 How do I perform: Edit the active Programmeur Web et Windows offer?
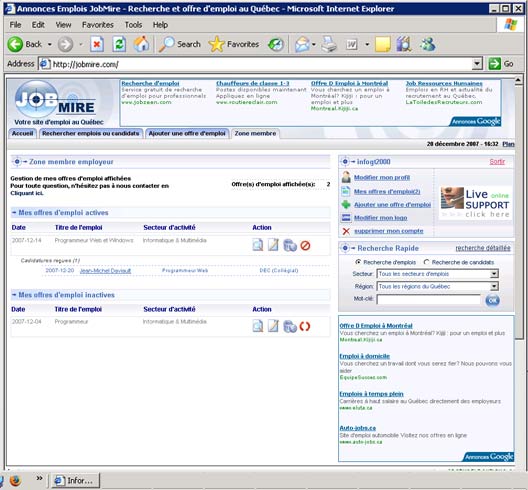[x=273, y=245]
